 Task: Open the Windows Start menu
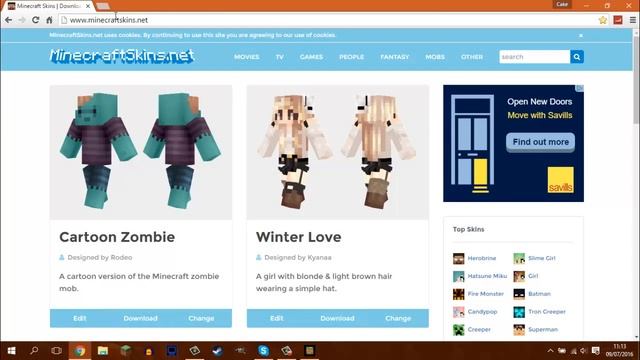(x=11, y=351)
